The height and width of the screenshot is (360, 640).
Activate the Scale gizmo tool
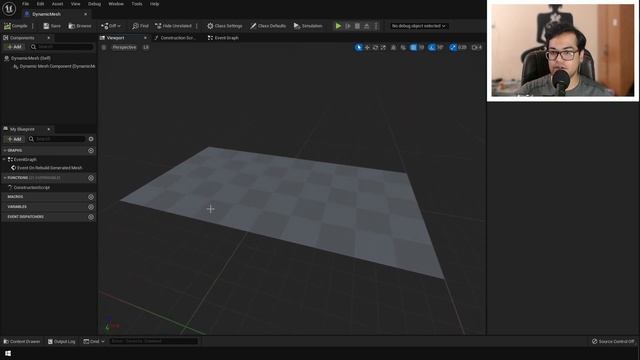pyautogui.click(x=383, y=47)
